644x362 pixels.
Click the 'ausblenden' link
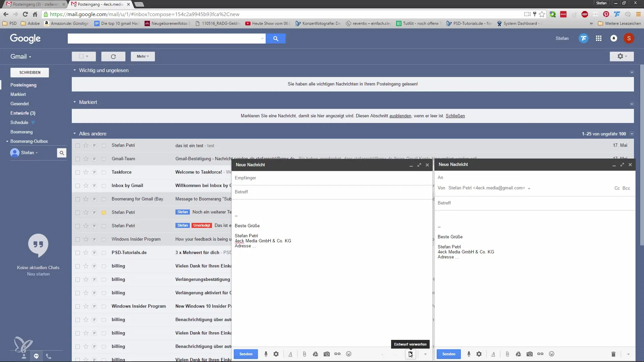coord(400,116)
